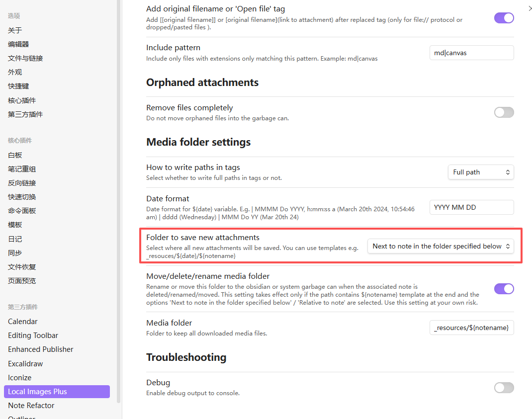Toggle 'Add original filename or Open file tag' switch
The height and width of the screenshot is (419, 532).
[x=504, y=18]
